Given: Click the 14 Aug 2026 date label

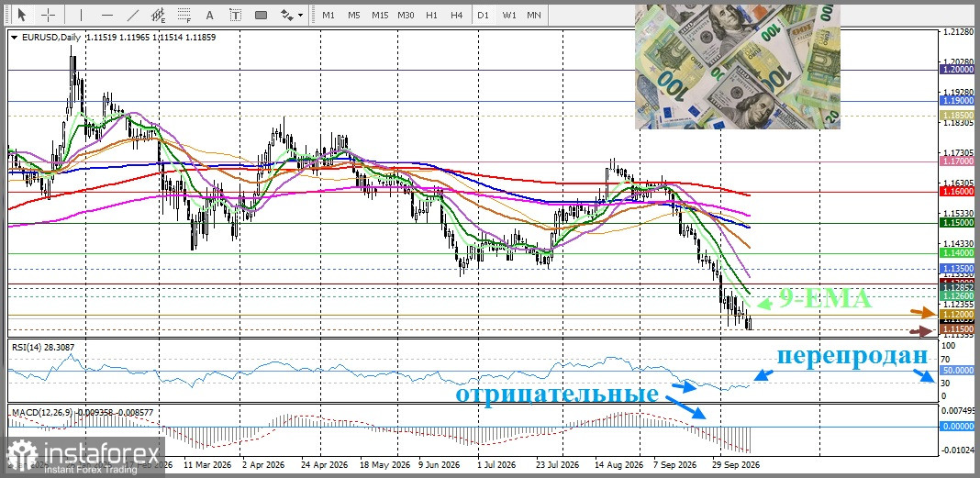Looking at the screenshot, I should pyautogui.click(x=618, y=465).
